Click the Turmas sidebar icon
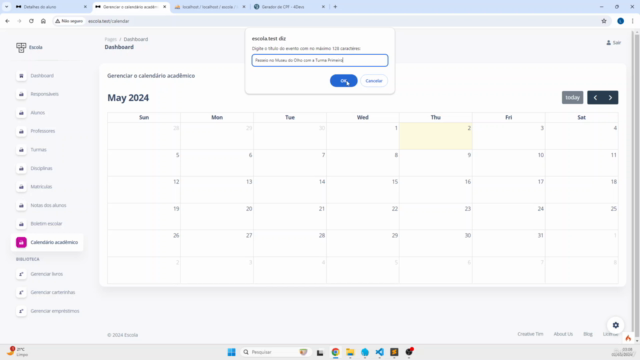 click(x=21, y=150)
